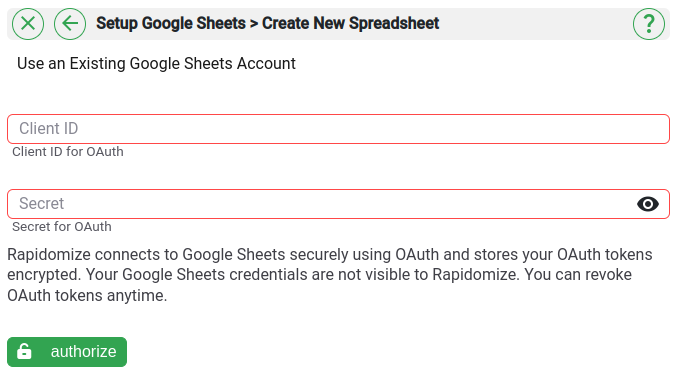Show the Secret value with eye icon
The image size is (676, 389).
click(648, 204)
